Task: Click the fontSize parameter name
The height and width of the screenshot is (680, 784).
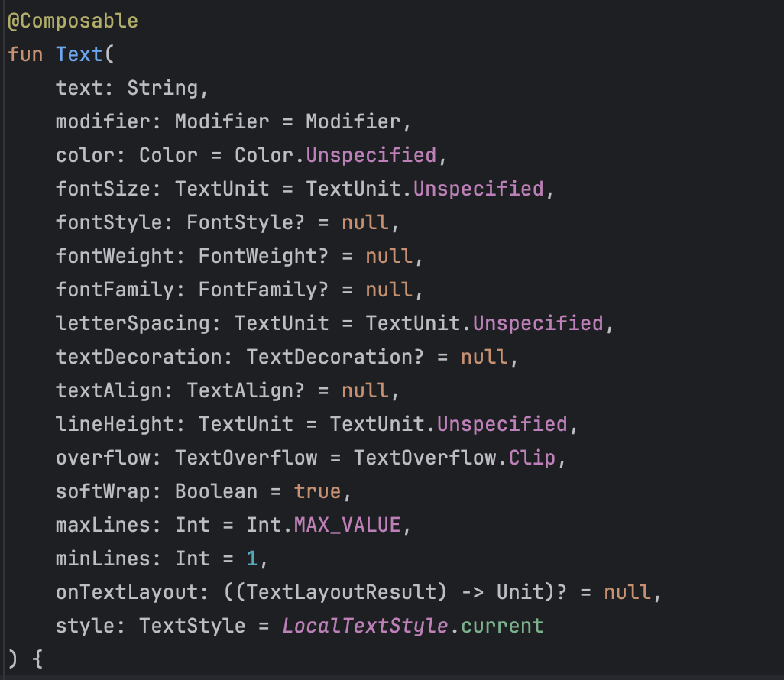Action: pyautogui.click(x=103, y=189)
